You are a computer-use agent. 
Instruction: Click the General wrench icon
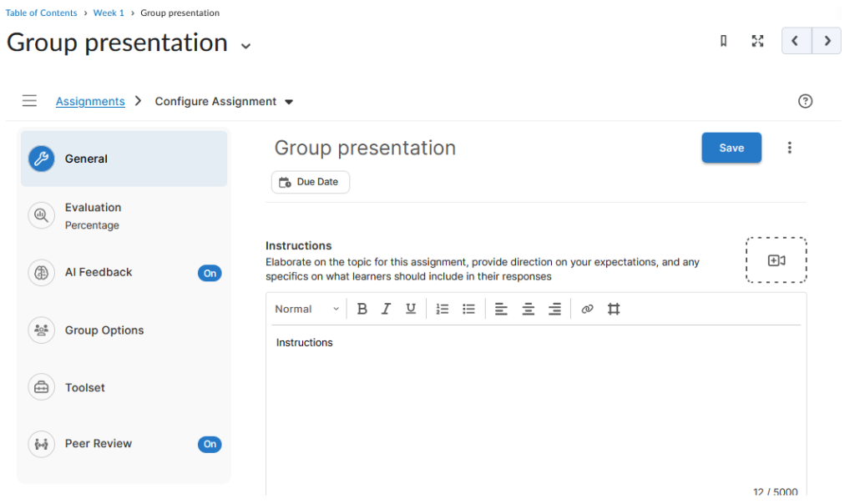[x=42, y=159]
